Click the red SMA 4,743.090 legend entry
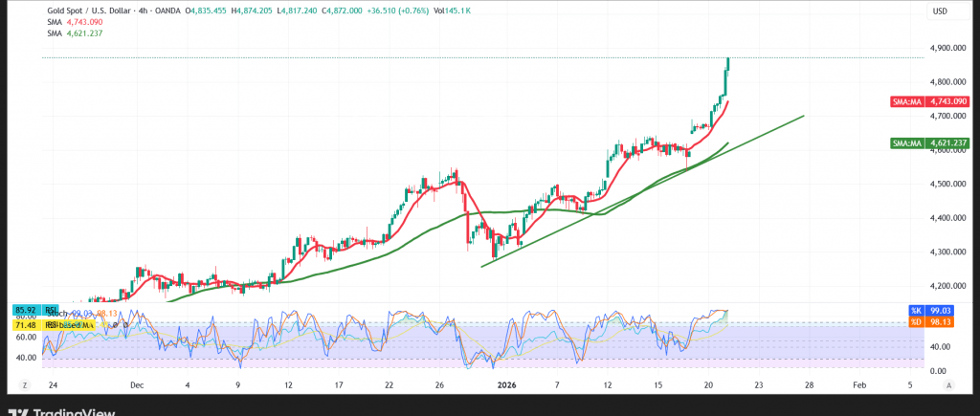 click(x=75, y=22)
